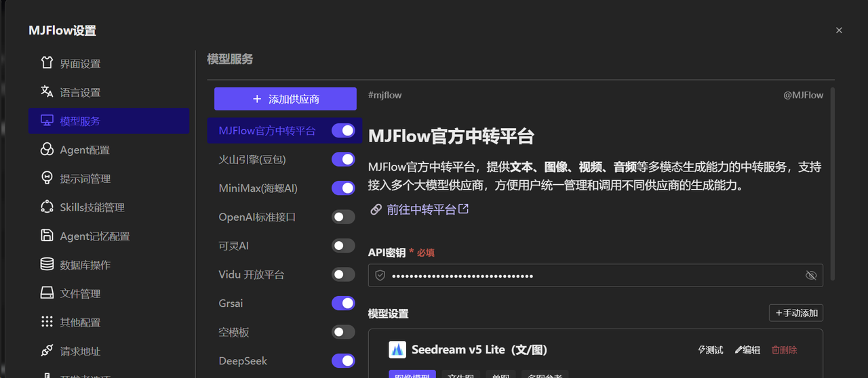Click the database icon beside 数据库操作

[47, 264]
